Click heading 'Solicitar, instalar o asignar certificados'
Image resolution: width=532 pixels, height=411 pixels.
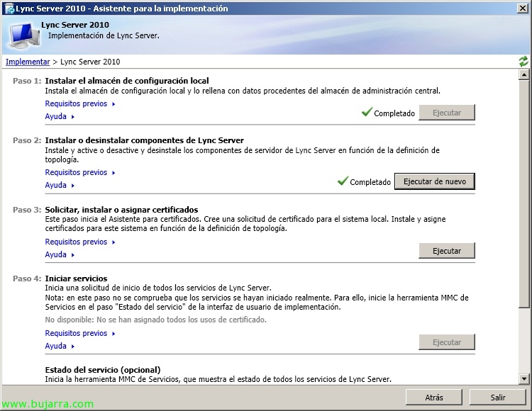click(121, 210)
